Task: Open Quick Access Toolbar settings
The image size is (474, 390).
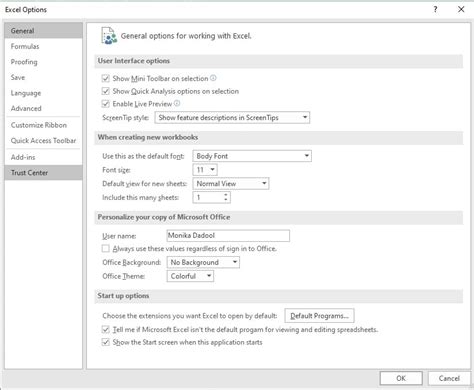Action: pyautogui.click(x=43, y=141)
